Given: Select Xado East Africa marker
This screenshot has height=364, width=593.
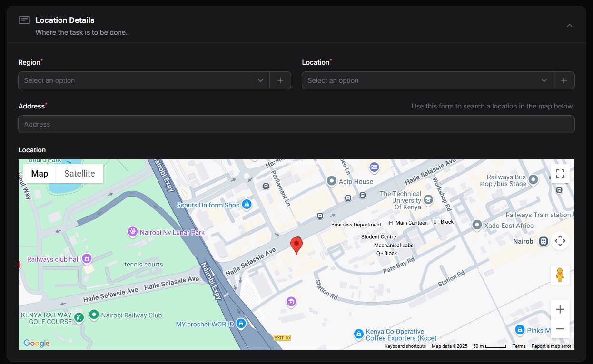Looking at the screenshot, I should coord(477,225).
